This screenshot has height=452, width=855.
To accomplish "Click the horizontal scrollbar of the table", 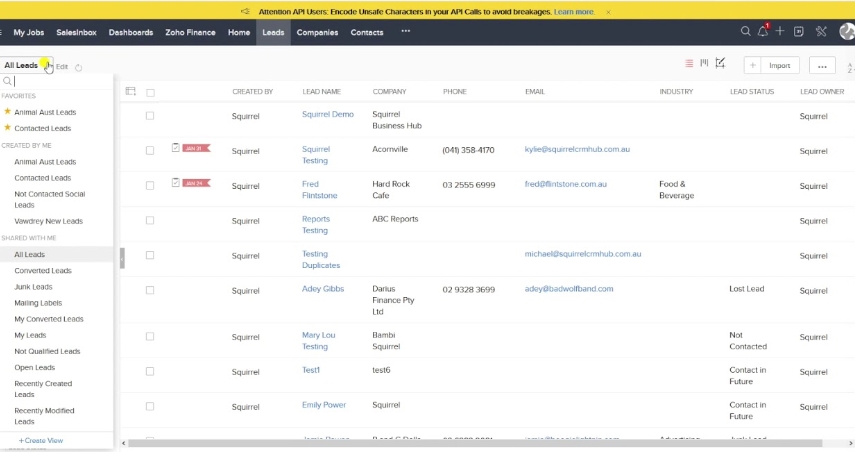I will pyautogui.click(x=474, y=443).
